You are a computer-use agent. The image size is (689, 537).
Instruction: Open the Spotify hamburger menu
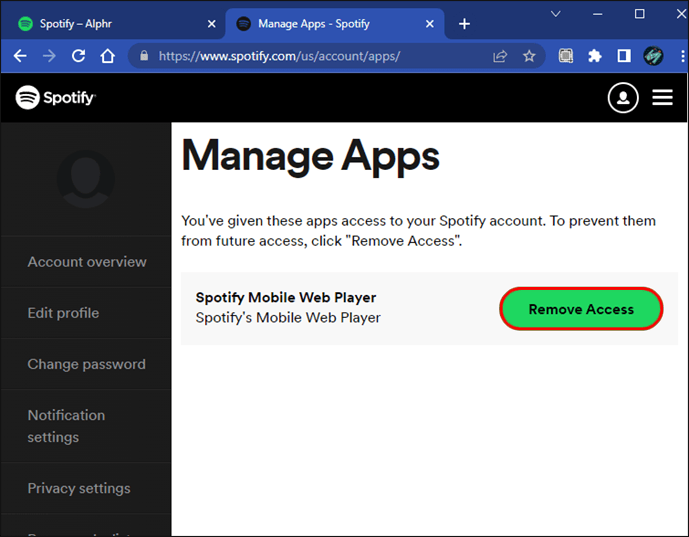tap(662, 98)
